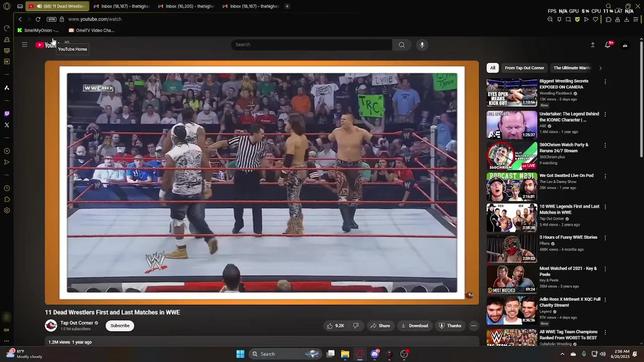Open a new browser tab
The image size is (644, 362).
click(x=287, y=6)
